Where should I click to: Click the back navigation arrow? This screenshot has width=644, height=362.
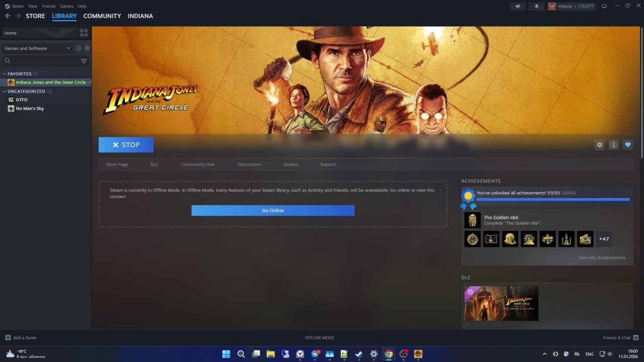click(8, 16)
